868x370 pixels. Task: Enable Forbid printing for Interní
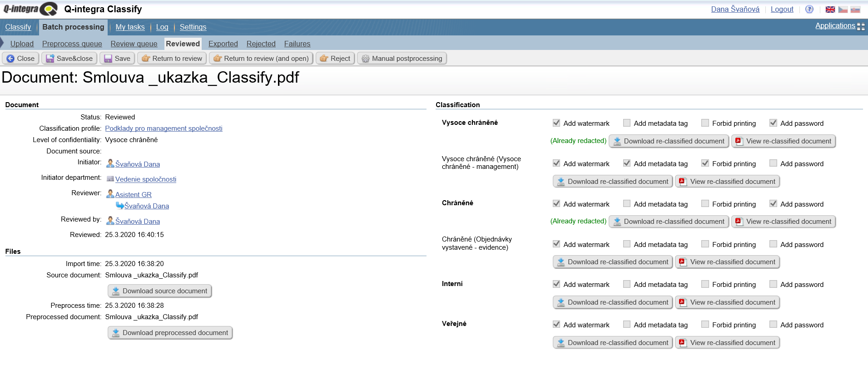705,284
